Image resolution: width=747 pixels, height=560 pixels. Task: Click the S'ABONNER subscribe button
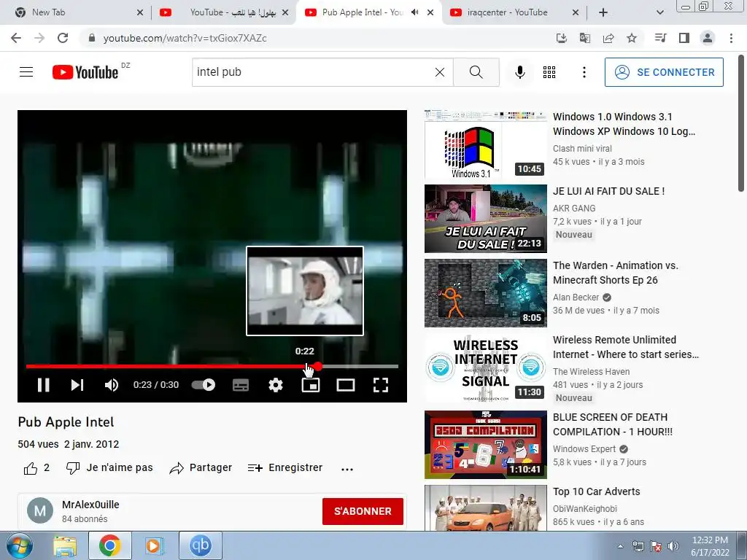click(x=363, y=511)
